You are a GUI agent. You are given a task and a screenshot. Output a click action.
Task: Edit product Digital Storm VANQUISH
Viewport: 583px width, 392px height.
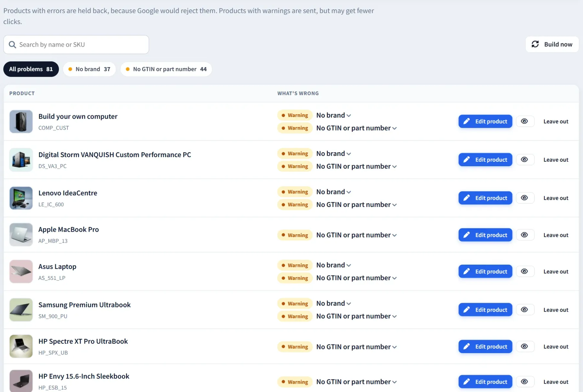[x=485, y=159]
